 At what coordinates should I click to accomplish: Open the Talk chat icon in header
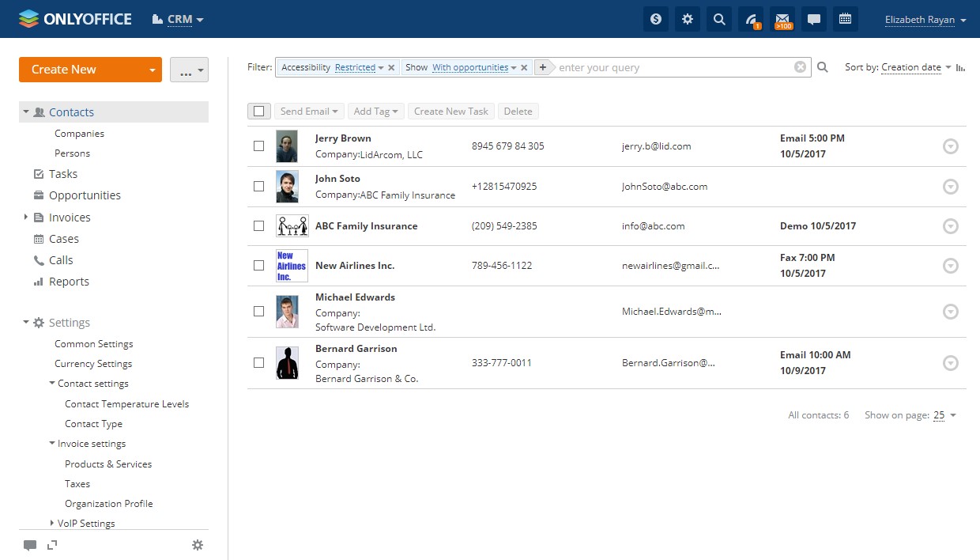(813, 20)
